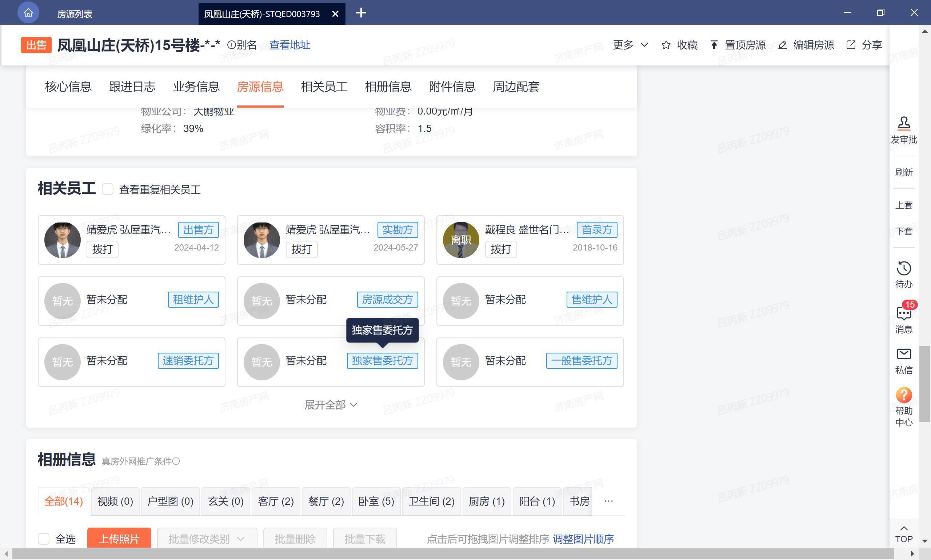Click the 置顶房源 up-arrow icon

coord(714,45)
